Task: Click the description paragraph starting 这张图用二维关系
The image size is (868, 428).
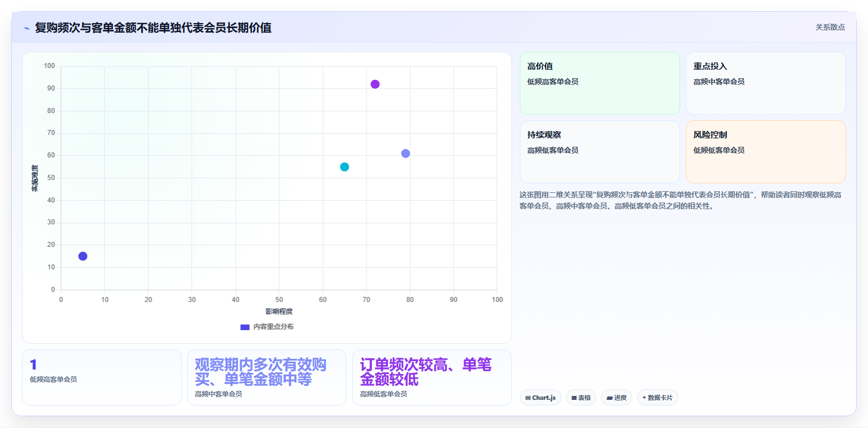Action: pyautogui.click(x=681, y=200)
